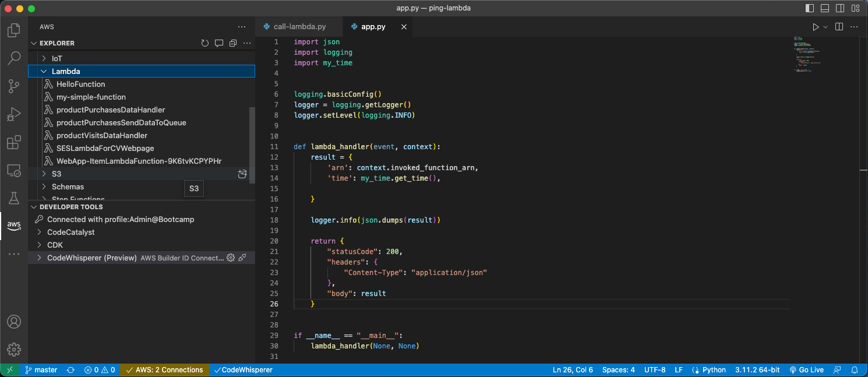This screenshot has width=868, height=377.
Task: Open the Accounts icon in activity bar
Action: (14, 322)
